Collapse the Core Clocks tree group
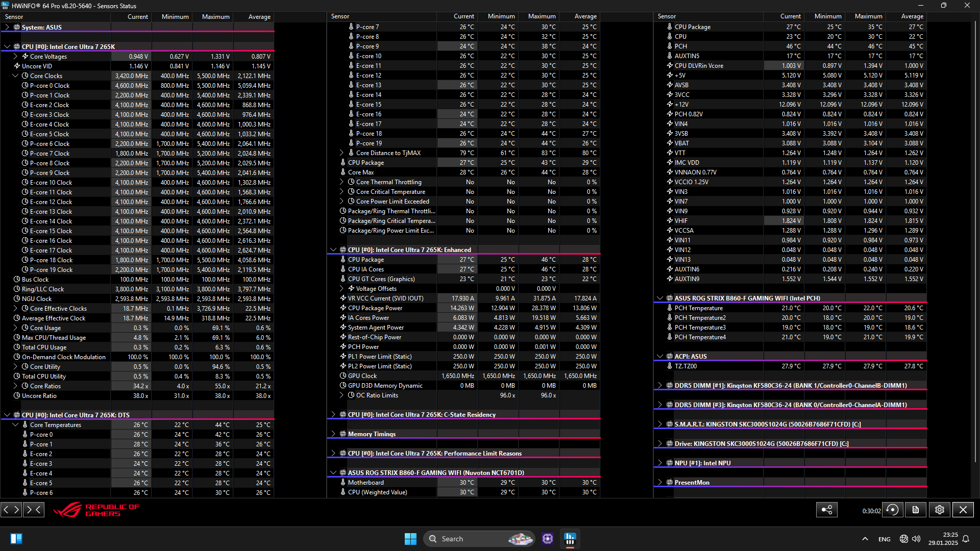980x551 pixels. tap(15, 76)
